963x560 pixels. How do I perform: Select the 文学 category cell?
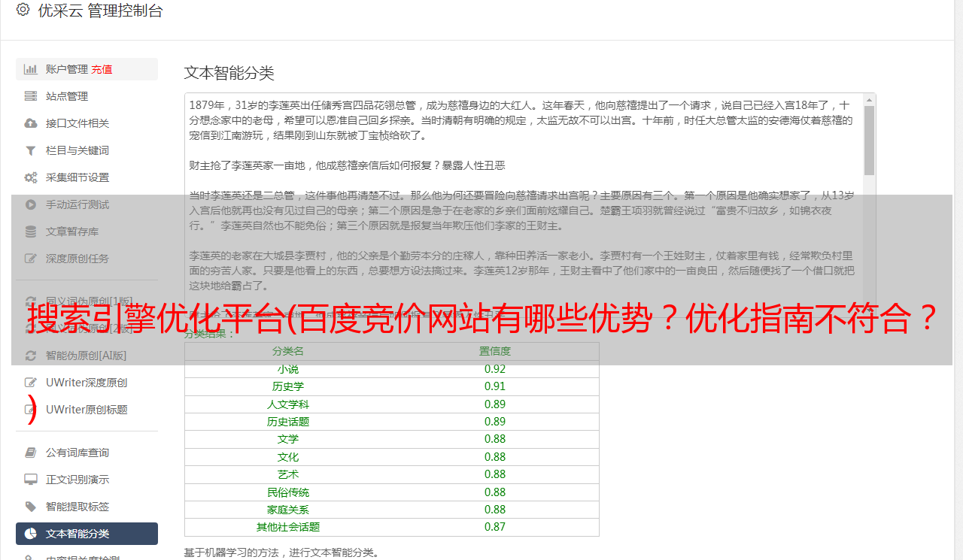click(288, 439)
